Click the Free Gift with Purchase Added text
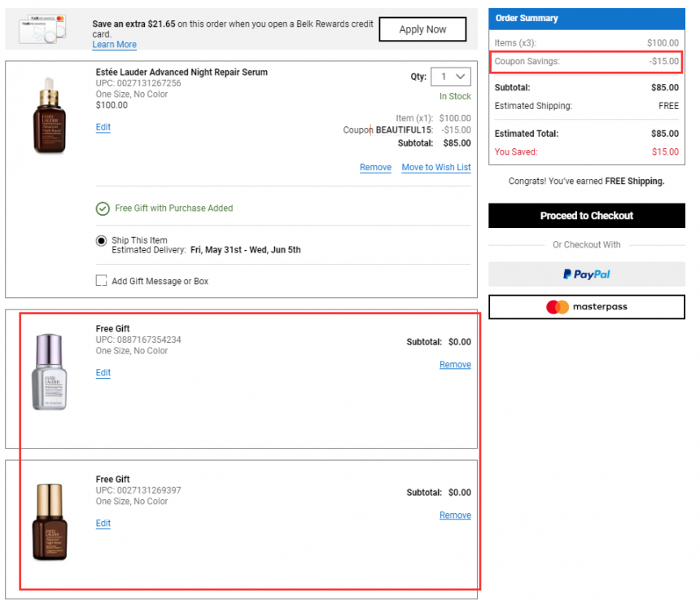The width and height of the screenshot is (700, 614). [x=173, y=208]
